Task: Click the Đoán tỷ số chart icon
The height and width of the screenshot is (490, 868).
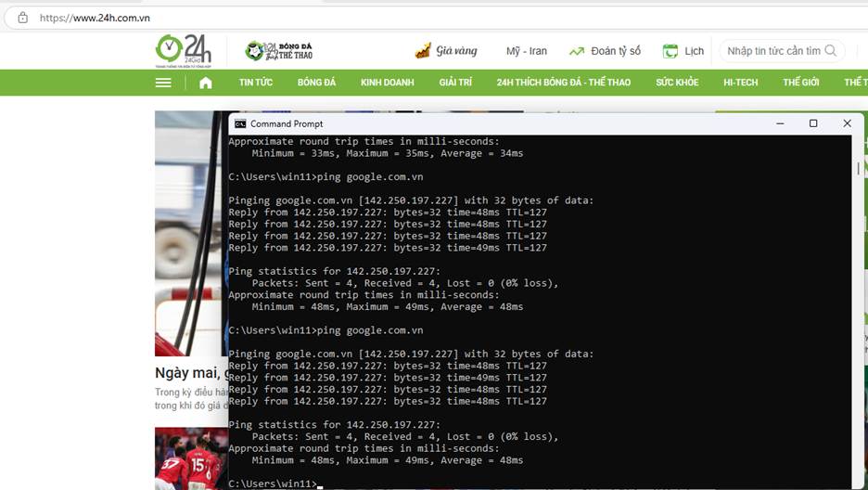Action: coord(577,52)
